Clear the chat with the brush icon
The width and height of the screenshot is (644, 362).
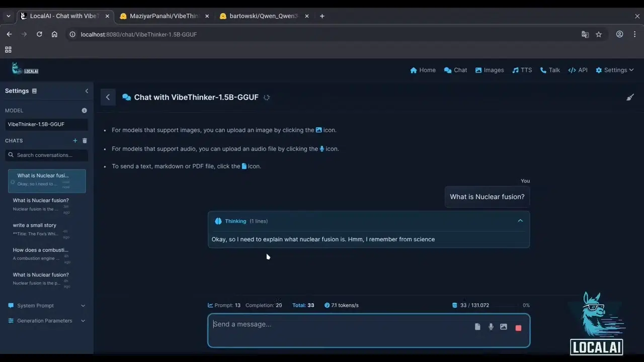click(630, 97)
